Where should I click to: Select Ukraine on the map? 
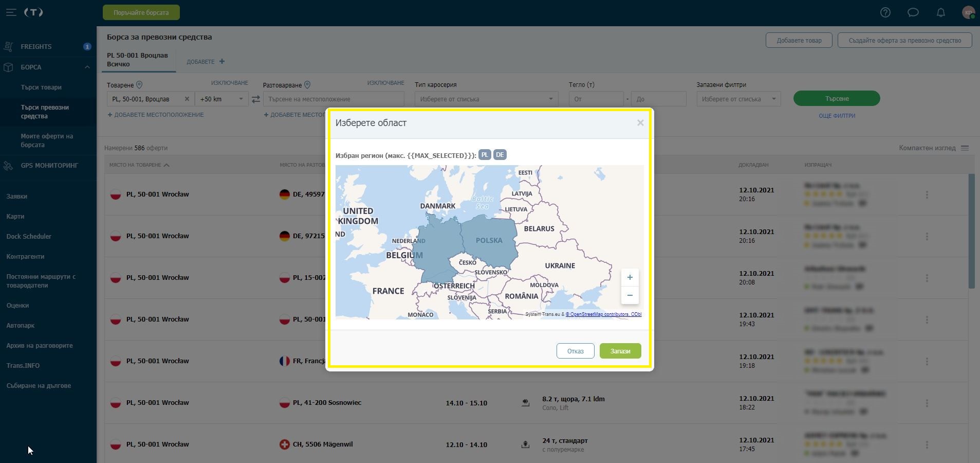coord(560,266)
